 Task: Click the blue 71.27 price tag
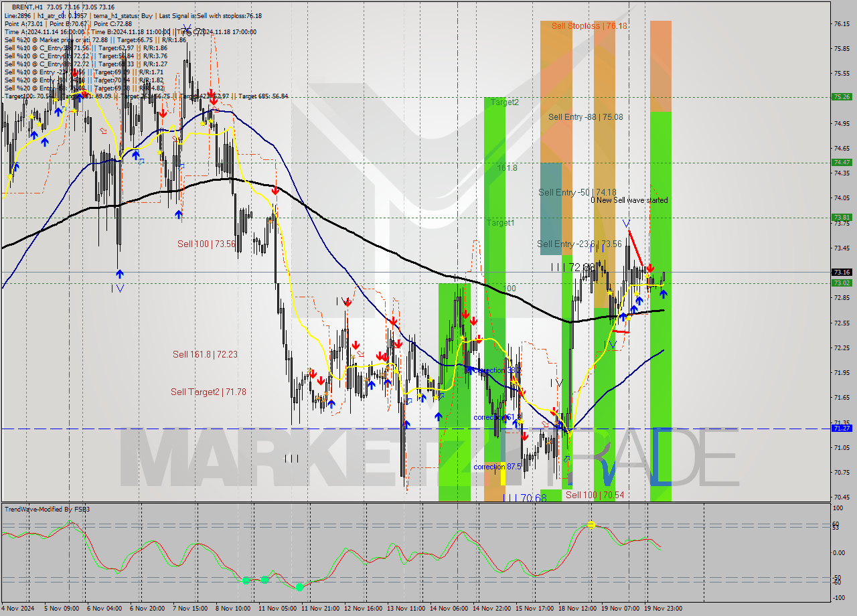tap(842, 428)
